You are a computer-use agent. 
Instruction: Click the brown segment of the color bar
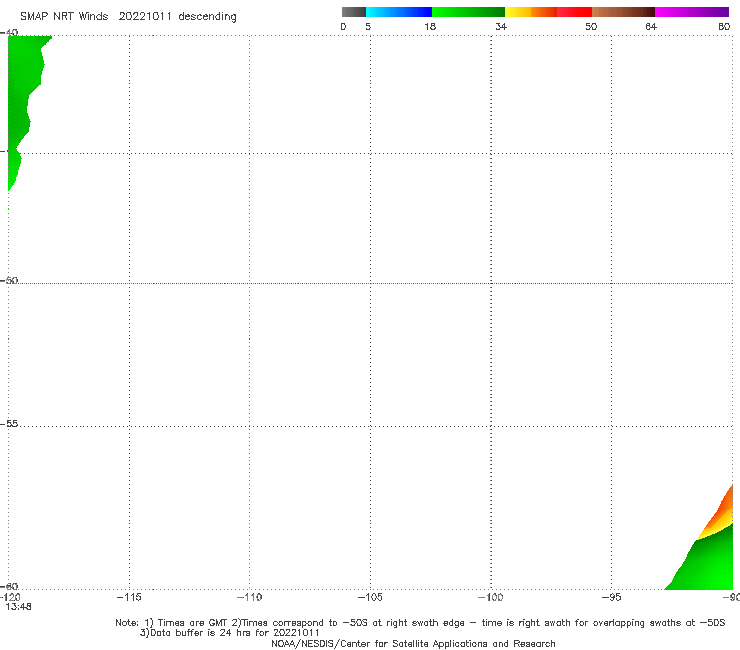click(623, 12)
